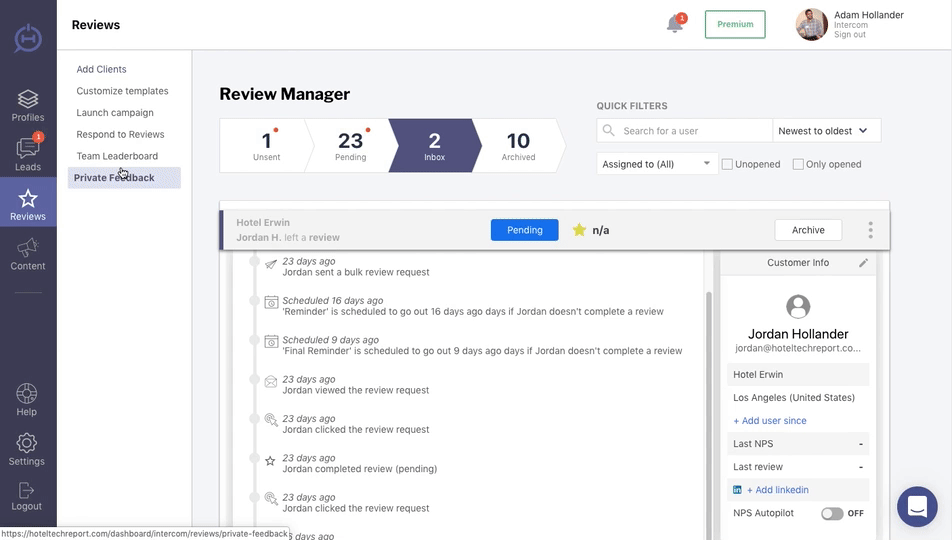This screenshot has width=952, height=540.
Task: Click the star icon for completed review
Action: click(270, 461)
